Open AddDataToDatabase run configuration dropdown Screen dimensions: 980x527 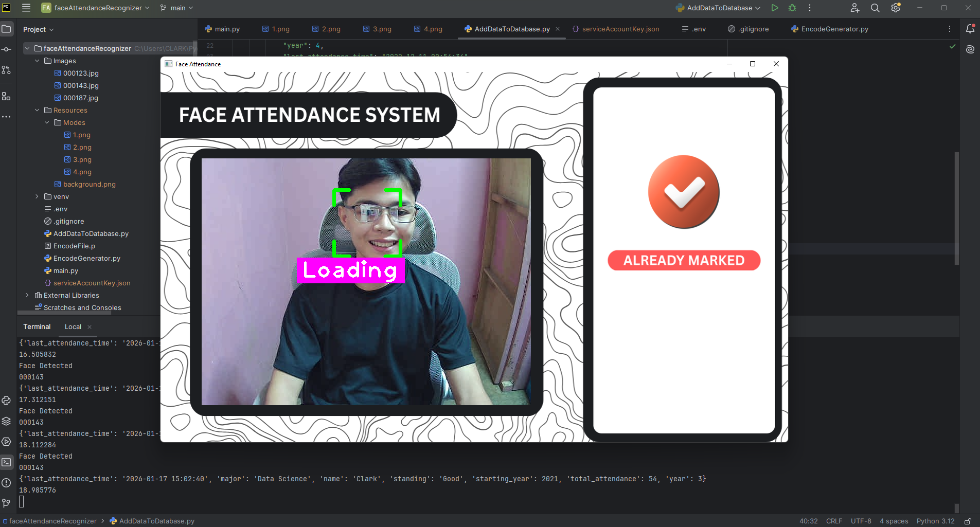pos(719,8)
